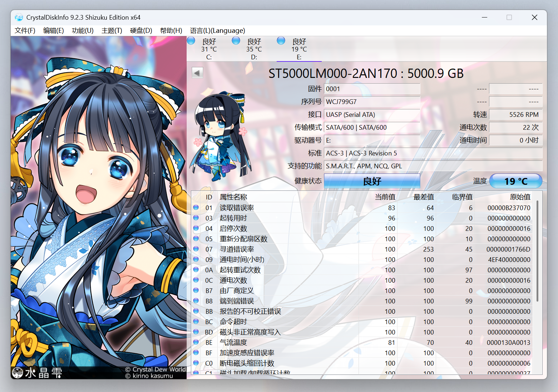Click the previous disk arrow button

(197, 73)
